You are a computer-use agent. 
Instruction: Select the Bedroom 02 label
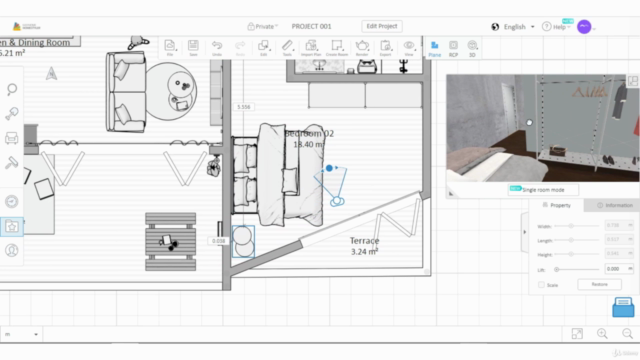click(x=309, y=133)
